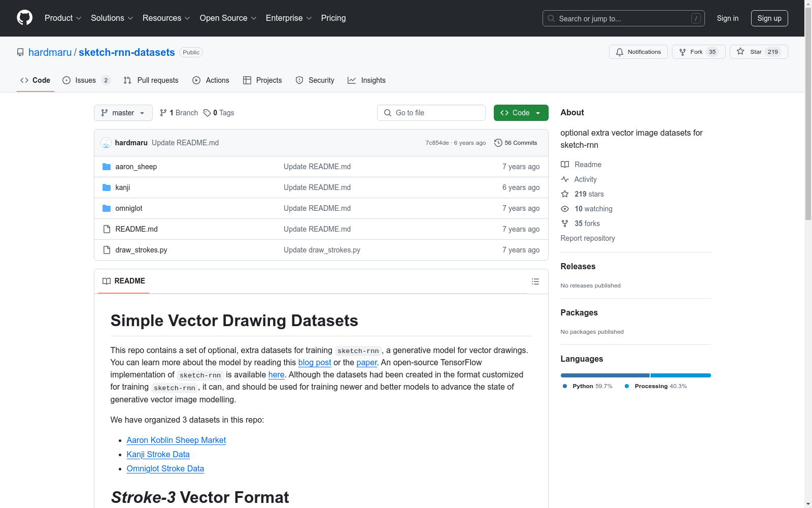Switch to the Pull requests tab
Viewport: 812px width, 508px height.
click(151, 80)
